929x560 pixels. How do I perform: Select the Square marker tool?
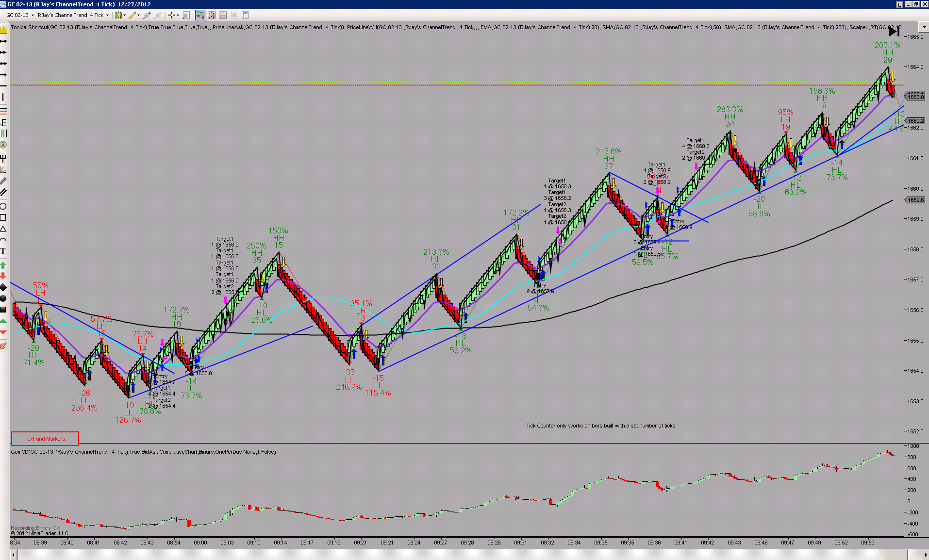coord(3,310)
